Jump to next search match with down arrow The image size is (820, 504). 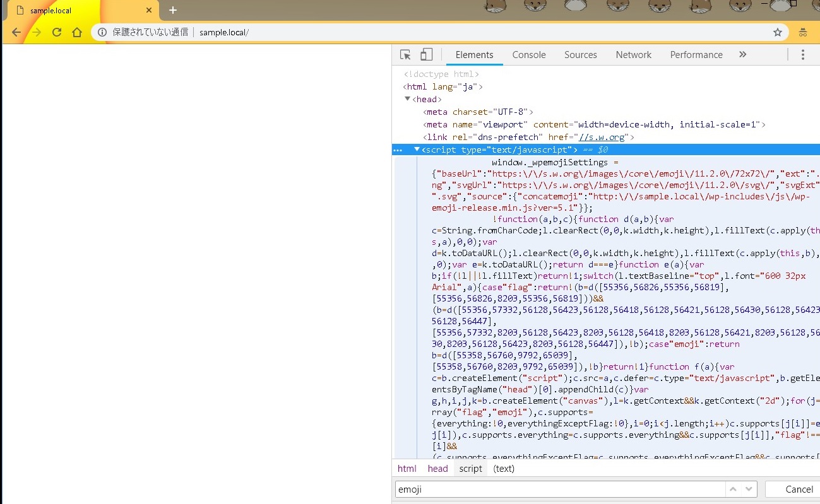749,489
